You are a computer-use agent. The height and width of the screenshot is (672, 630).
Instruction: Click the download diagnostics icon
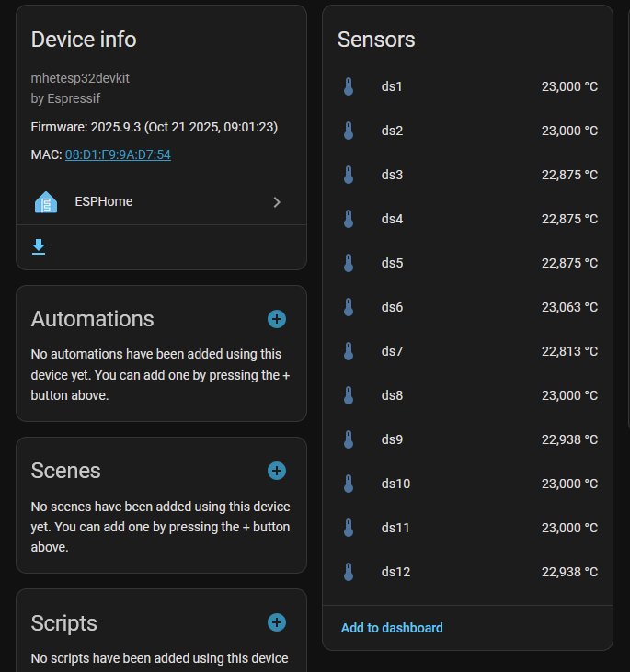pyautogui.click(x=39, y=246)
